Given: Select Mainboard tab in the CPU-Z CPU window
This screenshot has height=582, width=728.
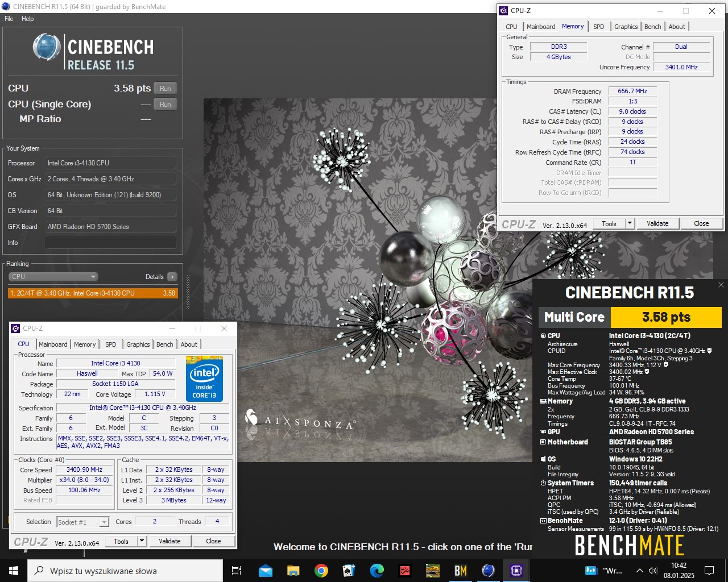Looking at the screenshot, I should coord(53,344).
